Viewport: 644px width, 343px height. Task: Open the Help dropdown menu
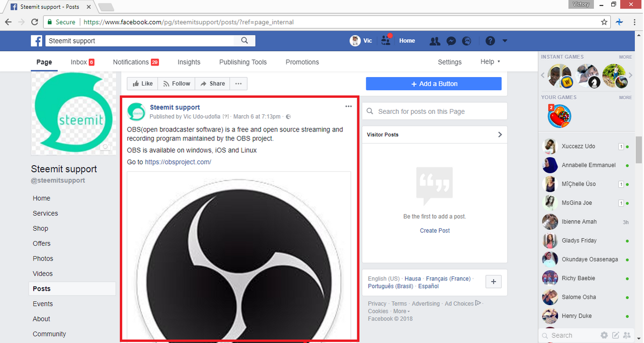tap(490, 62)
